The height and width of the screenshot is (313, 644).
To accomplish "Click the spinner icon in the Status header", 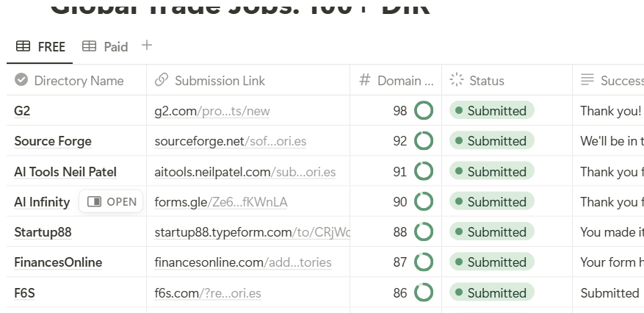I will coord(456,79).
